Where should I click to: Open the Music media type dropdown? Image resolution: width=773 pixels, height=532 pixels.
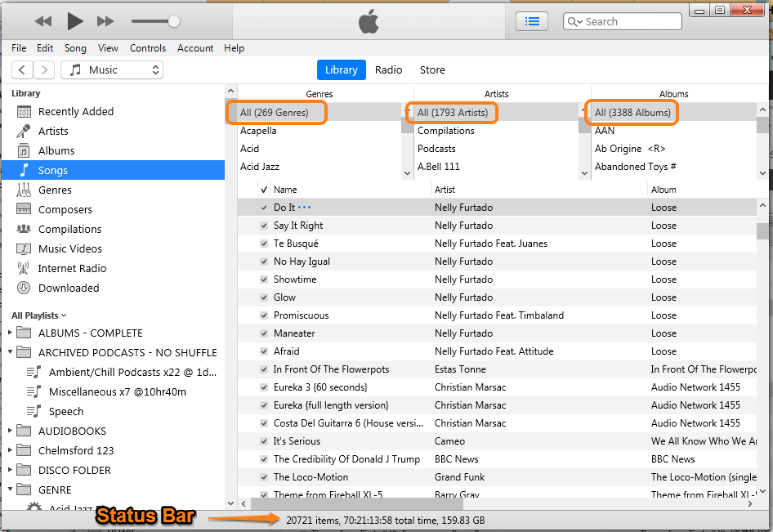pos(112,70)
